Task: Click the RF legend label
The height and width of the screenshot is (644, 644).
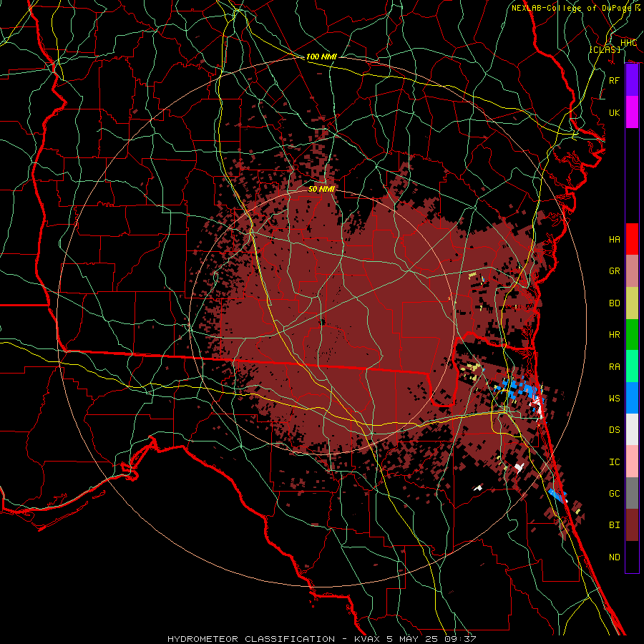Action: [615, 80]
